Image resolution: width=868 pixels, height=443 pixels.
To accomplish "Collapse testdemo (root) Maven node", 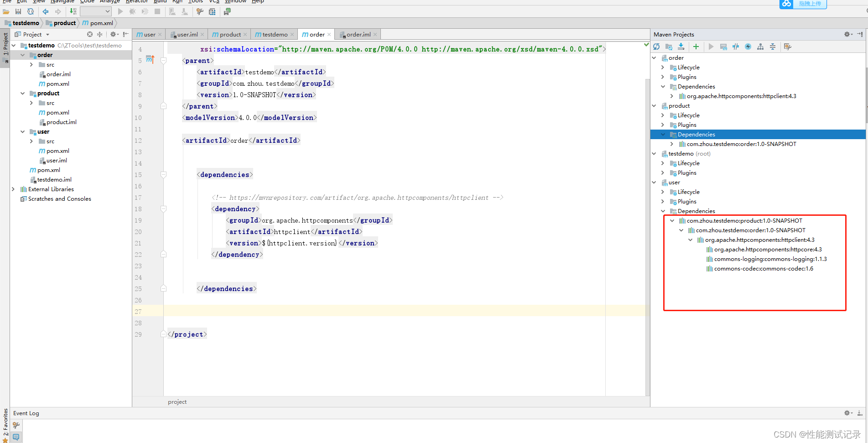I will click(x=654, y=153).
